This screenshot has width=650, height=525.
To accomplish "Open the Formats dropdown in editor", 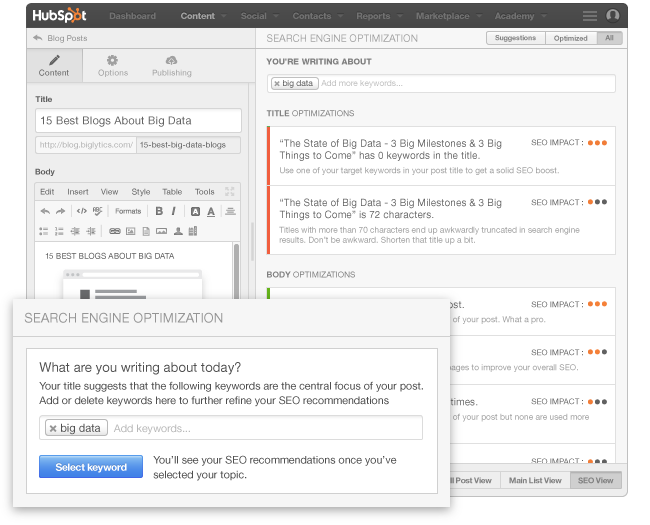I will pos(128,211).
